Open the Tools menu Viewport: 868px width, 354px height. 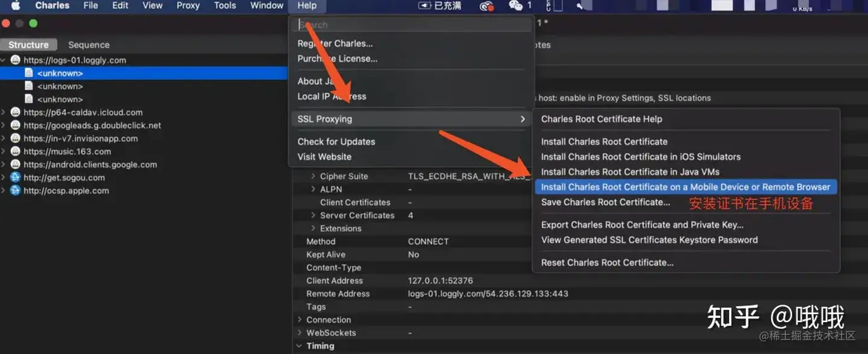coord(225,5)
